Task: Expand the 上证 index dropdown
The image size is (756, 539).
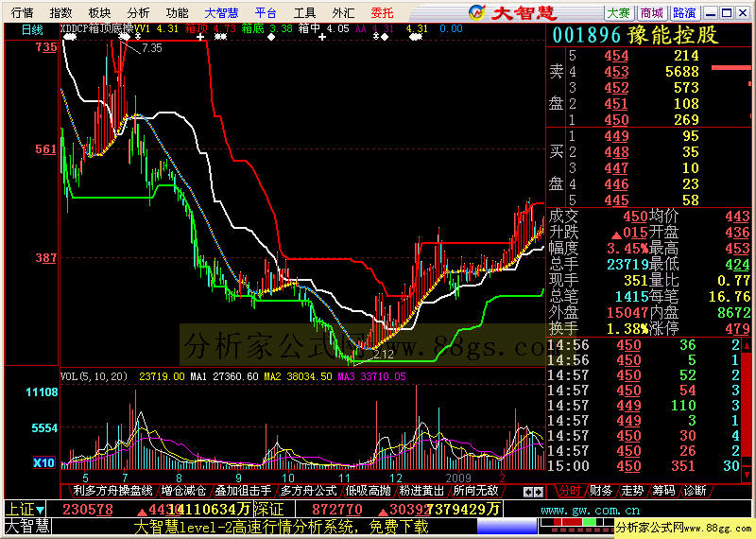Action: pos(40,509)
